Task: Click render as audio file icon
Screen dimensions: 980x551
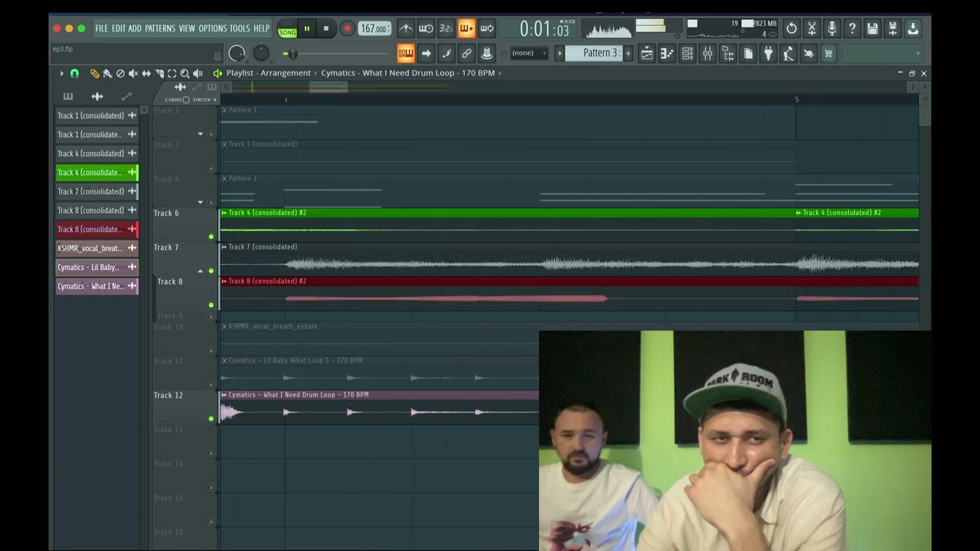Action: (893, 29)
